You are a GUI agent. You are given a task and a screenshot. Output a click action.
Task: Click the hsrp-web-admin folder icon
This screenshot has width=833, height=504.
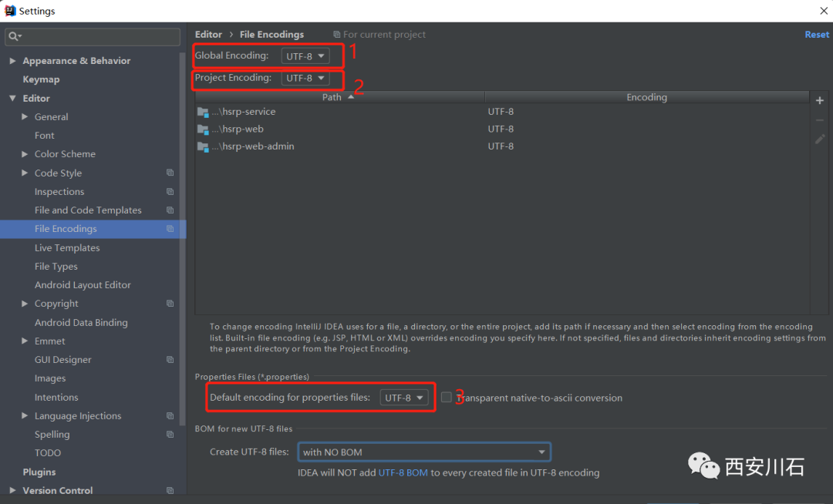tap(203, 147)
